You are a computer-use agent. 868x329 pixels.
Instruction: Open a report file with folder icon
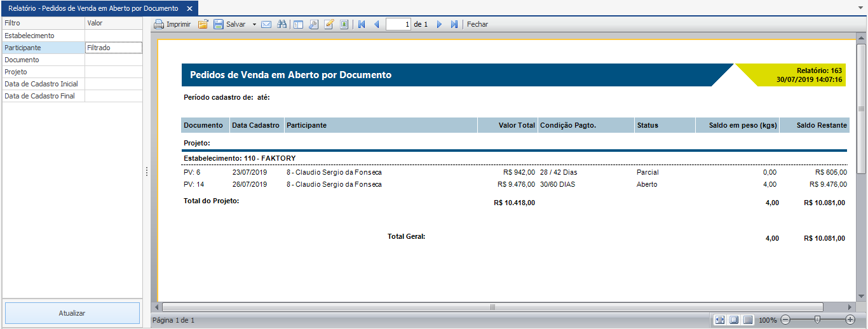point(203,24)
